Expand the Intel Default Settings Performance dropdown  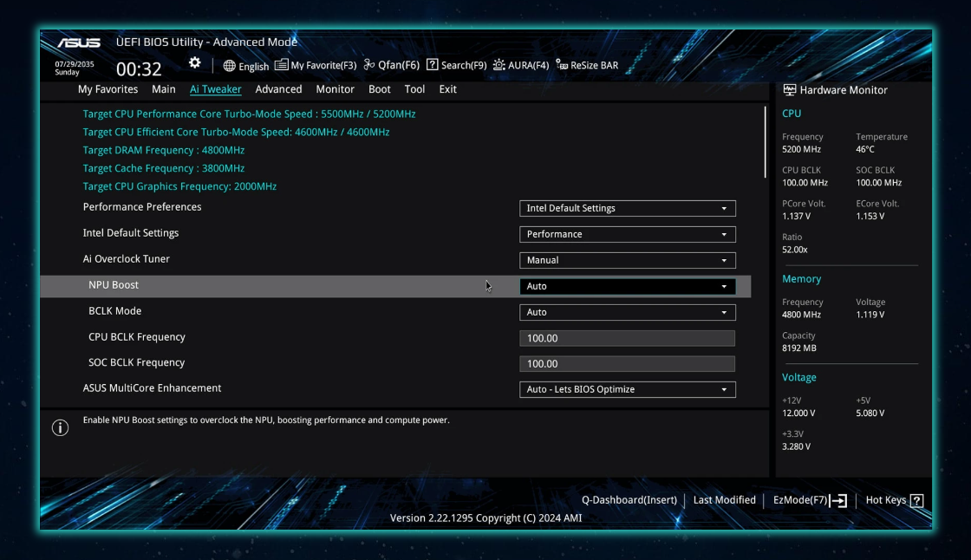click(628, 234)
